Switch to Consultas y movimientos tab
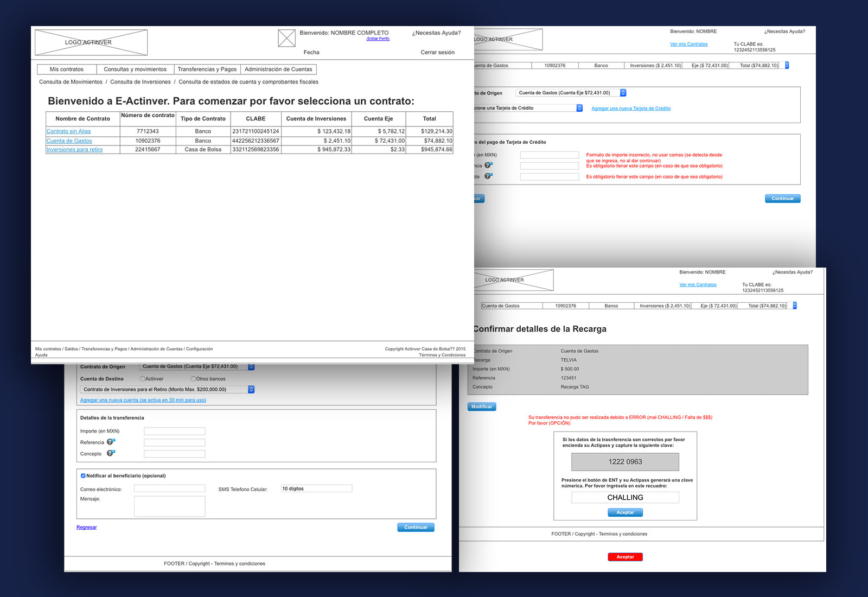Screen dimensions: 868x597 point(135,69)
